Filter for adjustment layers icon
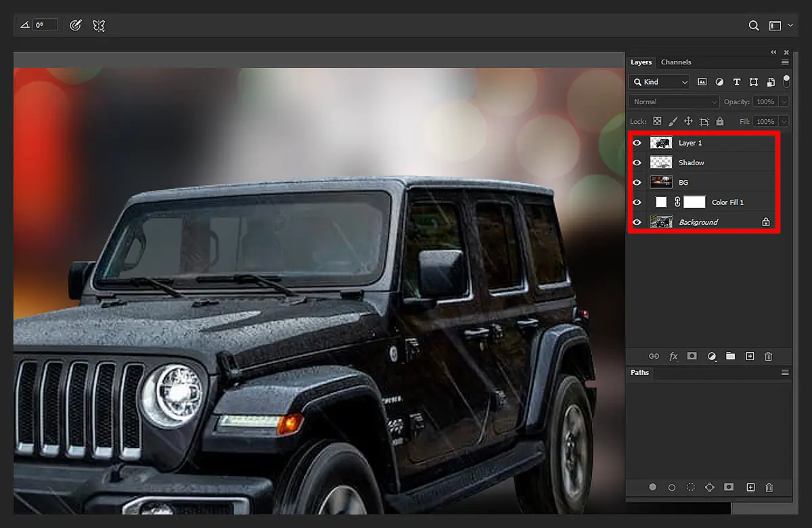The image size is (812, 528). pos(719,82)
